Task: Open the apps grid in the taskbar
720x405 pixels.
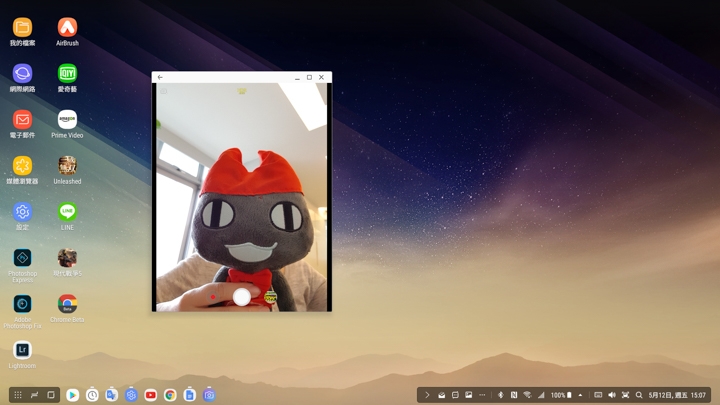Action: click(x=17, y=395)
